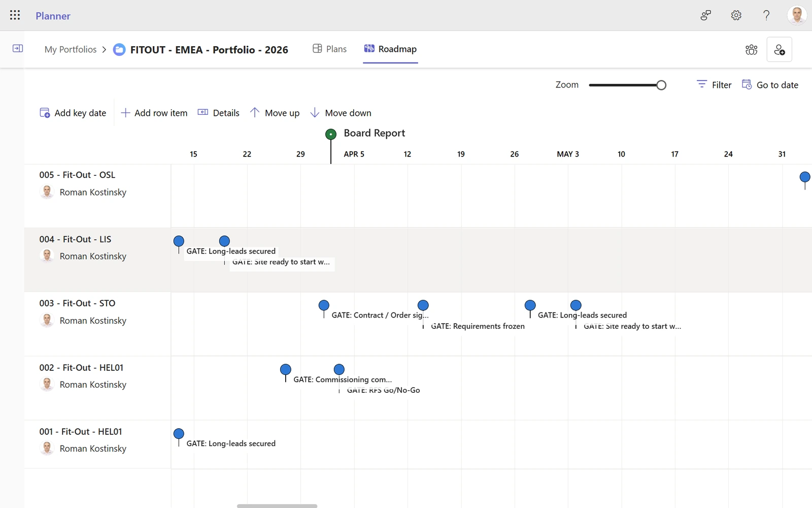Screen dimensions: 812x508
Task: Click Add key date
Action: click(73, 113)
